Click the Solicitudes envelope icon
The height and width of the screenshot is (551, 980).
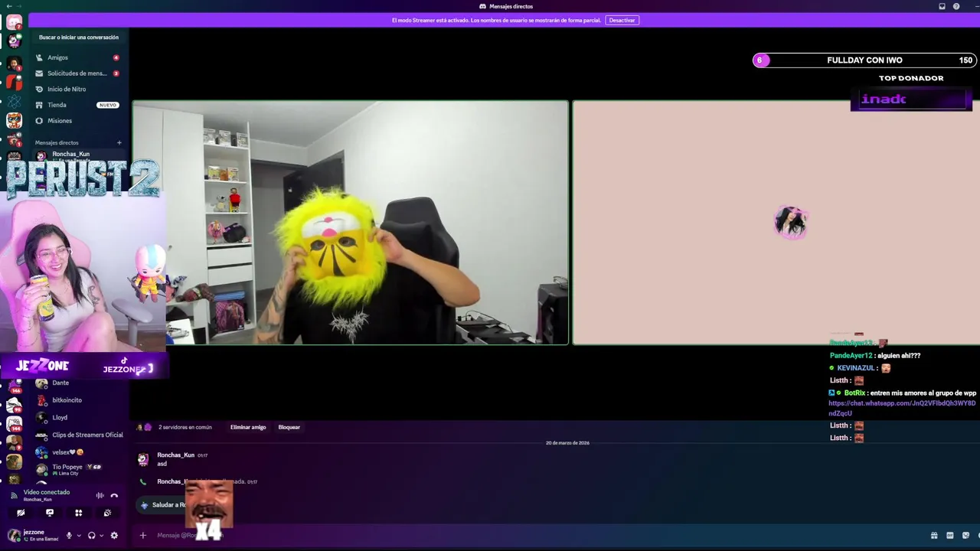(x=39, y=73)
